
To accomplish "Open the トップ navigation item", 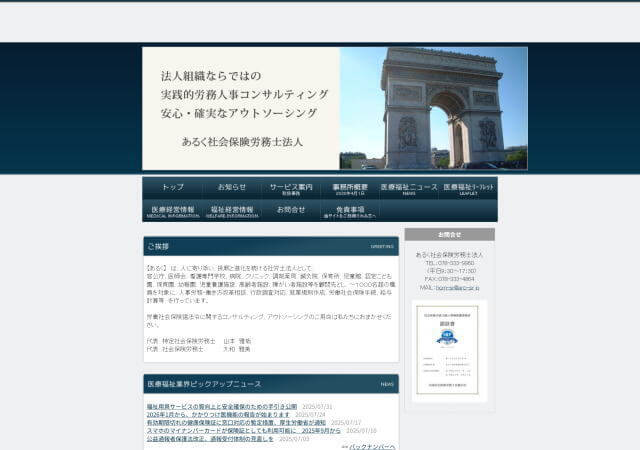I will 173,188.
